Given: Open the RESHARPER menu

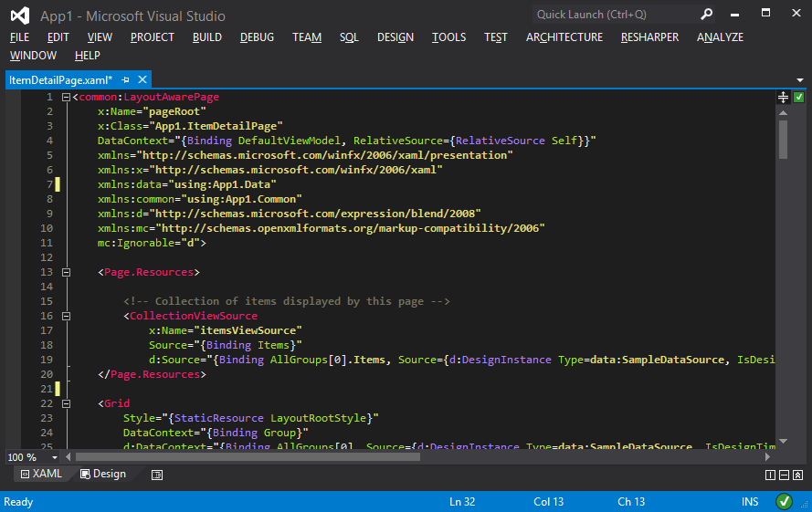Looking at the screenshot, I should (649, 37).
